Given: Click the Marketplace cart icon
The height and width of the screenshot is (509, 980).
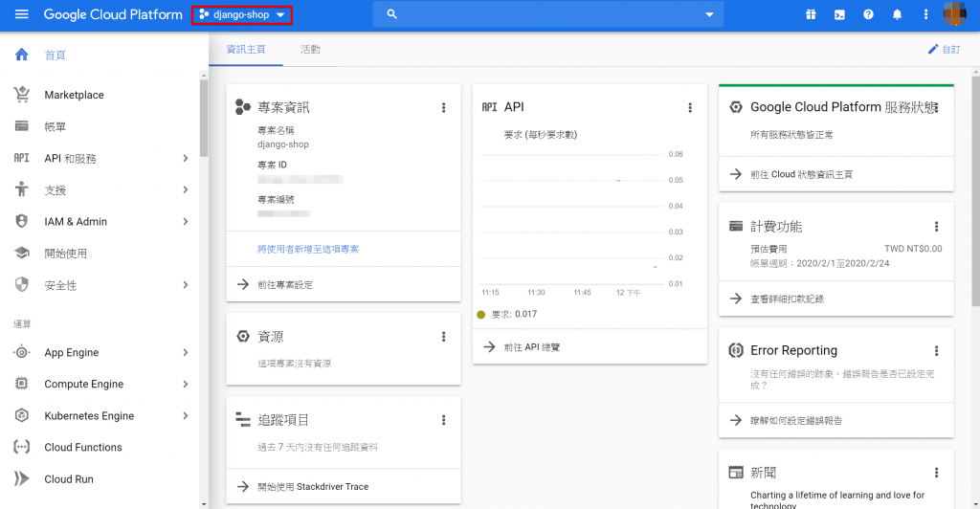Looking at the screenshot, I should pyautogui.click(x=22, y=95).
